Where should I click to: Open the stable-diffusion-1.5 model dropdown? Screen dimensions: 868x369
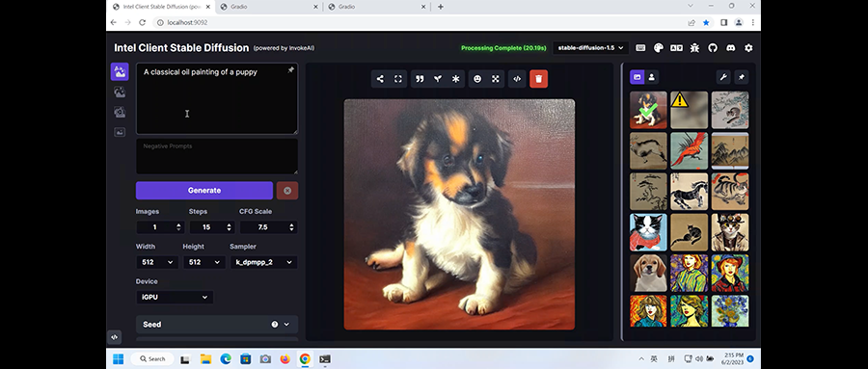click(590, 48)
